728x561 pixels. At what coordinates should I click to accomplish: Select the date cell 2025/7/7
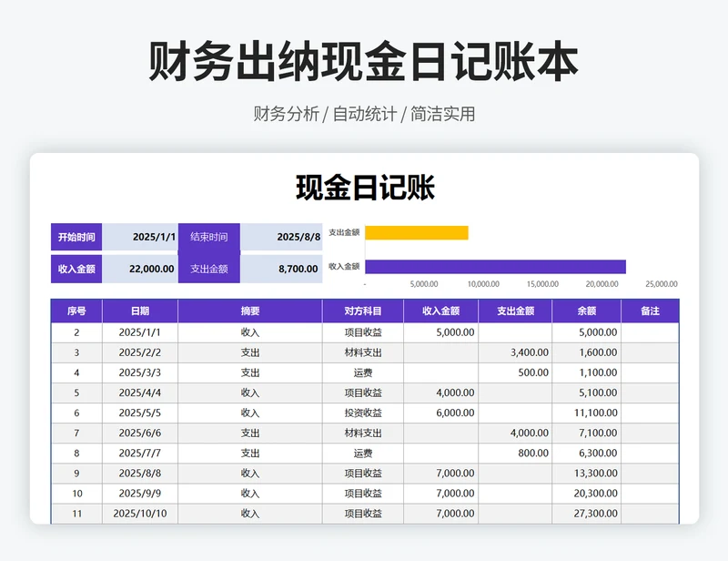[x=140, y=454]
